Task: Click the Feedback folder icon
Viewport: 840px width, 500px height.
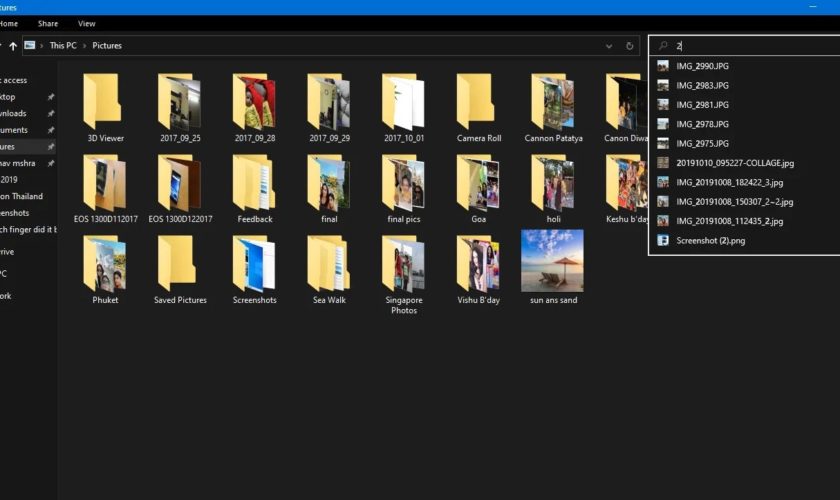Action: (254, 183)
